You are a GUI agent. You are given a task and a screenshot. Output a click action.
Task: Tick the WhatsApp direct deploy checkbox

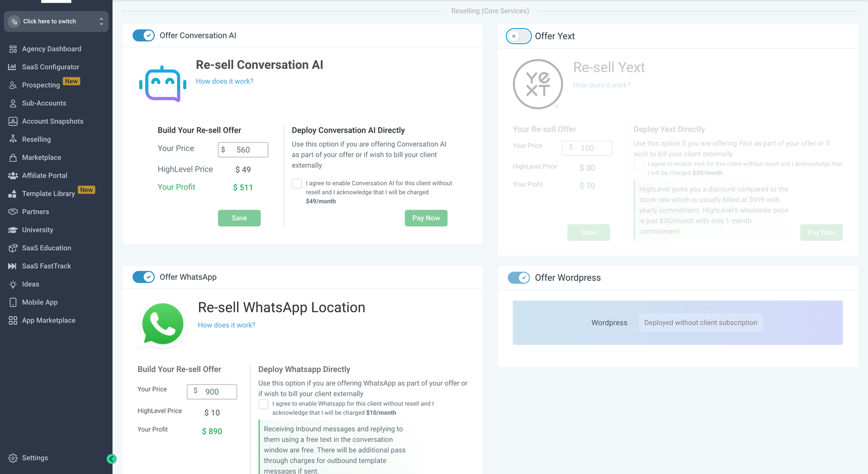tap(264, 404)
